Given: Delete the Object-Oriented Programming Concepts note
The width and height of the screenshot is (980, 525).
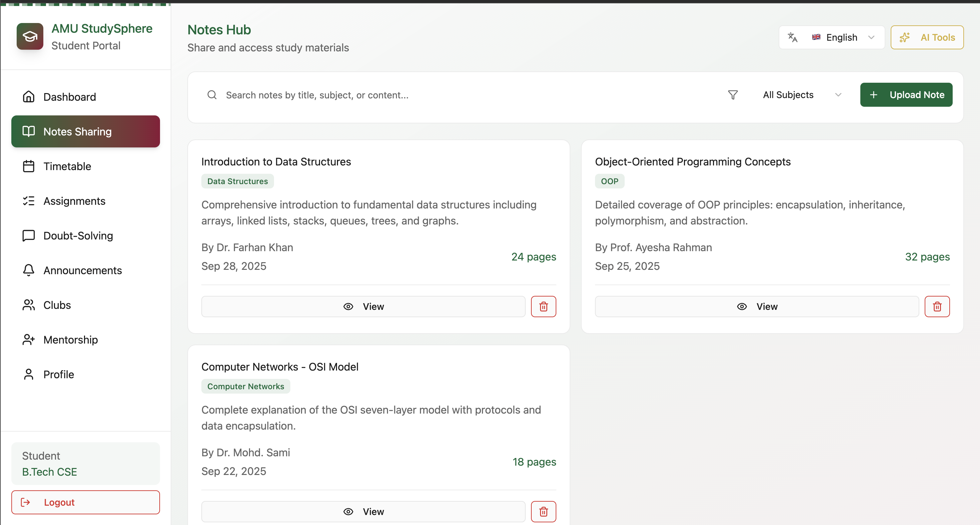Looking at the screenshot, I should pyautogui.click(x=937, y=307).
